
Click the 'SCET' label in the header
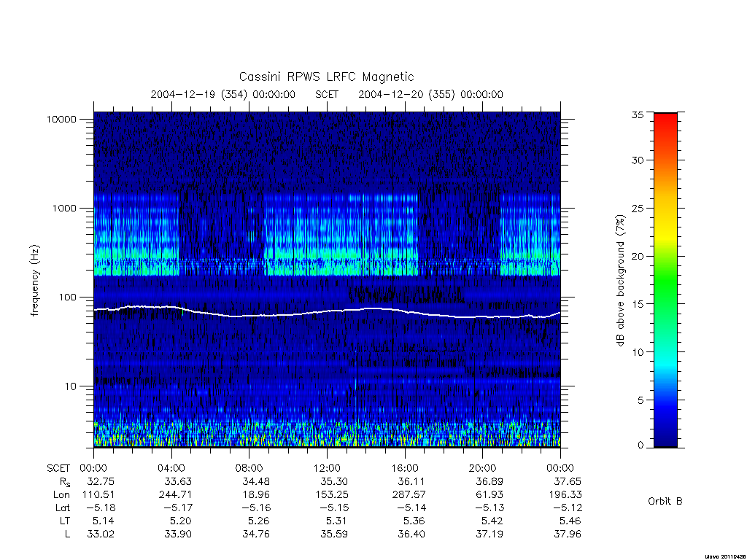[x=326, y=94]
